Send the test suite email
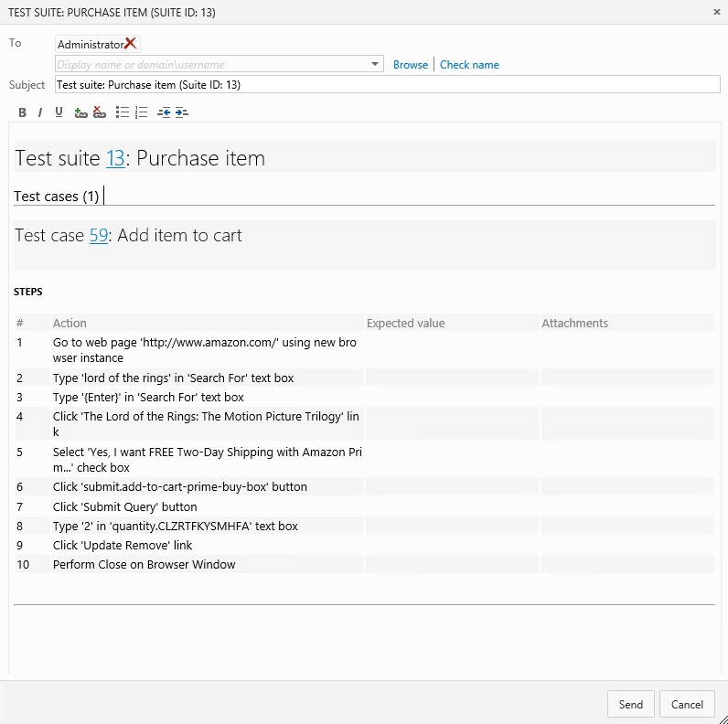728x724 pixels. point(631,704)
